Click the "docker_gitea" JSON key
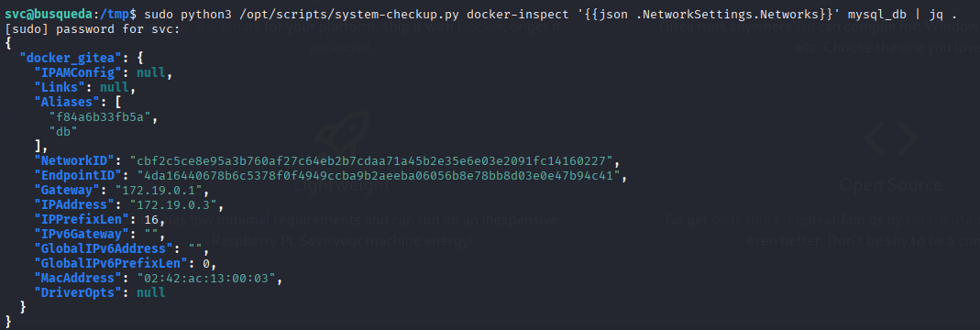The width and height of the screenshot is (980, 330). pos(71,58)
